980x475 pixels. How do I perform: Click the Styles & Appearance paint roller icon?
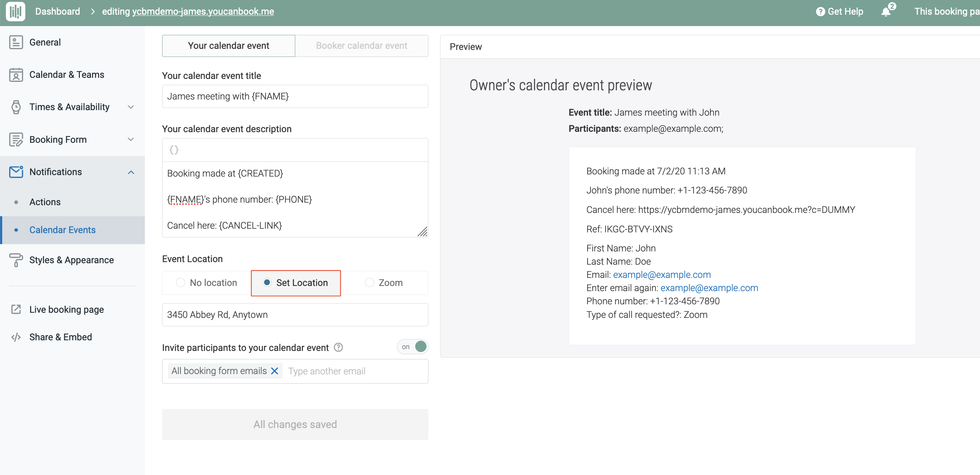(x=16, y=260)
